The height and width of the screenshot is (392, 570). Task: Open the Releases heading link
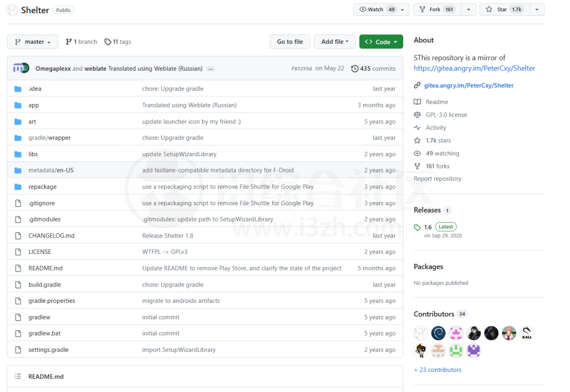tap(427, 210)
